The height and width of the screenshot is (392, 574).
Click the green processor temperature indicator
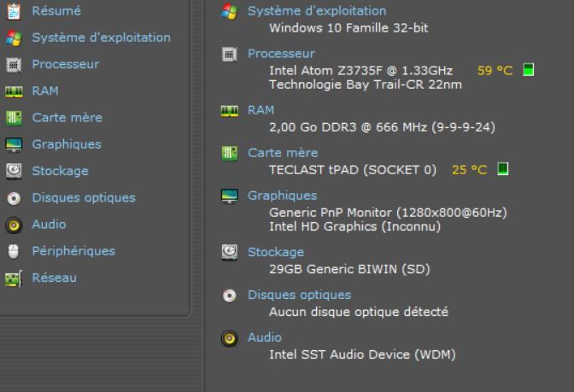(x=528, y=69)
